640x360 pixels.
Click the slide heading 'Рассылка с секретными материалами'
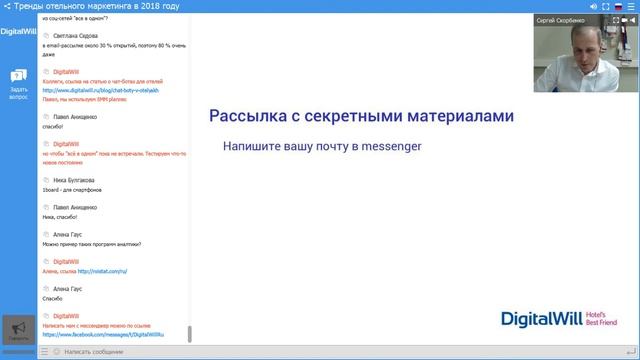tap(362, 116)
